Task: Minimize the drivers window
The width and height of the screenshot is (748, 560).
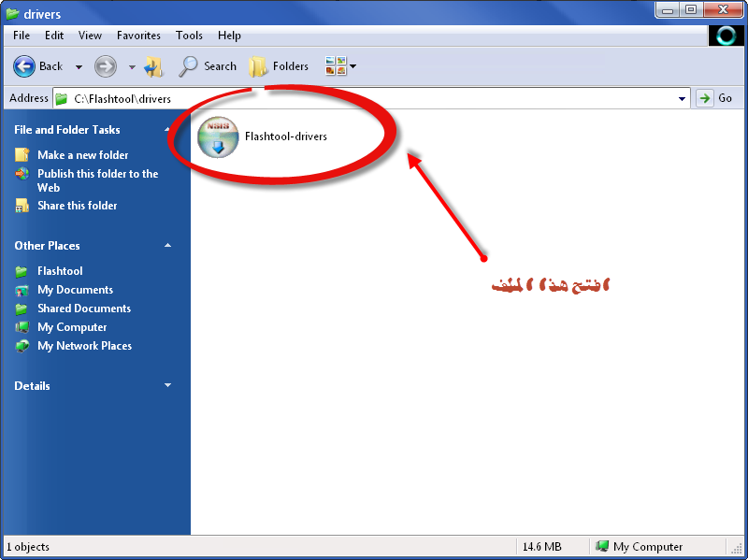Action: [x=668, y=10]
